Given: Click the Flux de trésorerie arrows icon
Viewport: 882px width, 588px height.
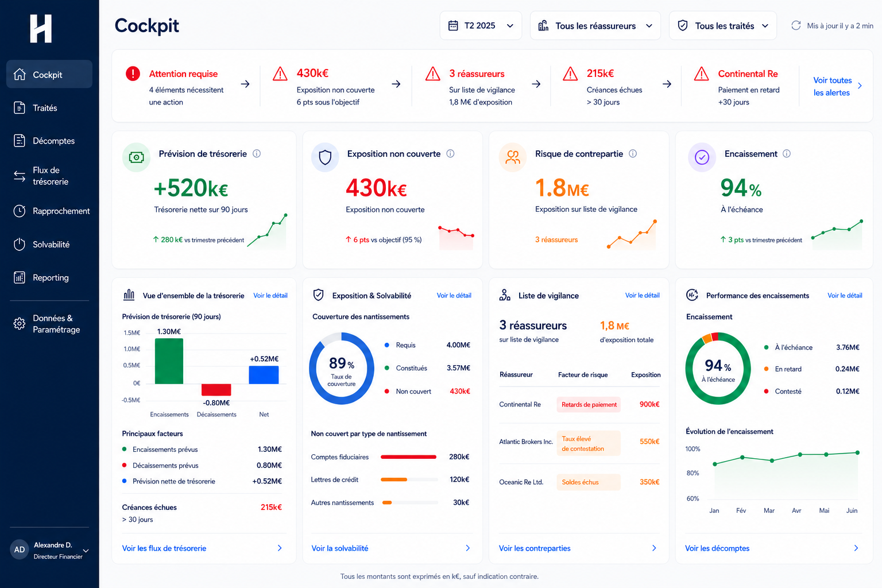Looking at the screenshot, I should pyautogui.click(x=20, y=176).
